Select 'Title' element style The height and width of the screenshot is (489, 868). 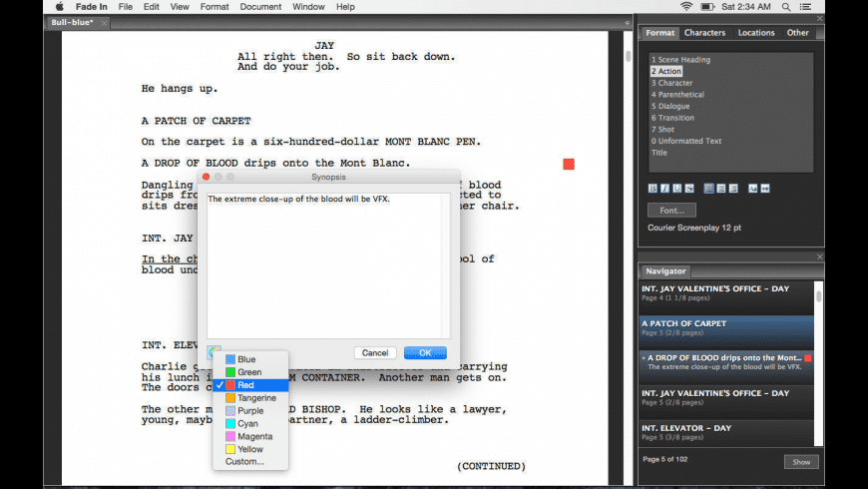pos(659,153)
